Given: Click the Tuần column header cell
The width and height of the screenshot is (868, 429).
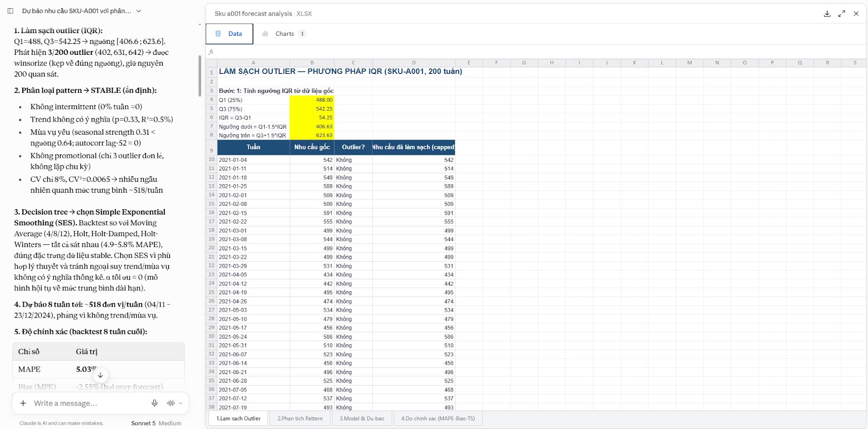Looking at the screenshot, I should [x=253, y=147].
